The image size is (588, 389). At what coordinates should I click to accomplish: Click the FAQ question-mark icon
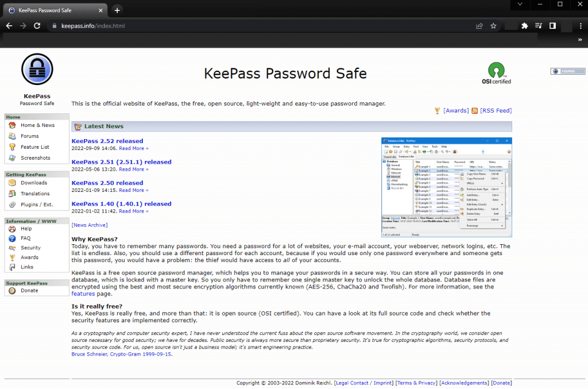coord(12,238)
